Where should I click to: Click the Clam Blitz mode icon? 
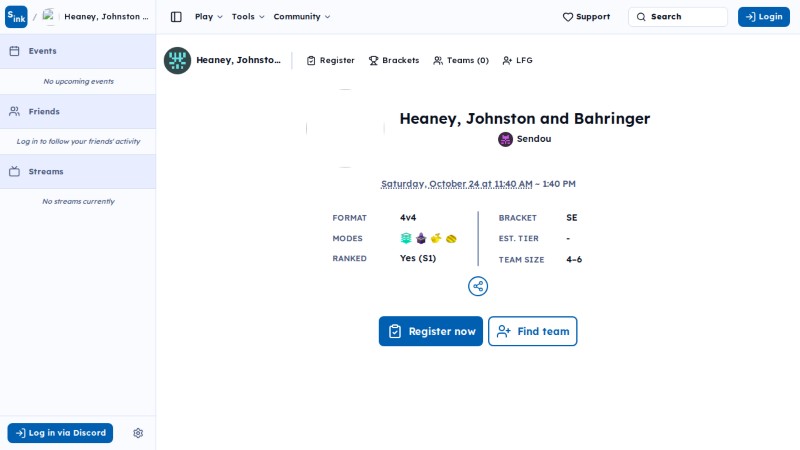[x=451, y=238]
